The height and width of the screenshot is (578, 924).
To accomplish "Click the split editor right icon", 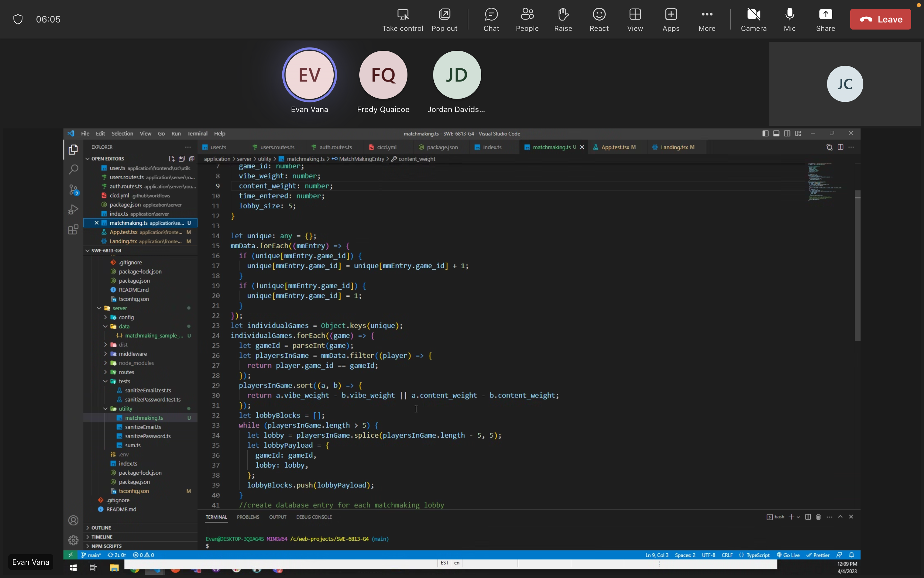I will point(840,147).
